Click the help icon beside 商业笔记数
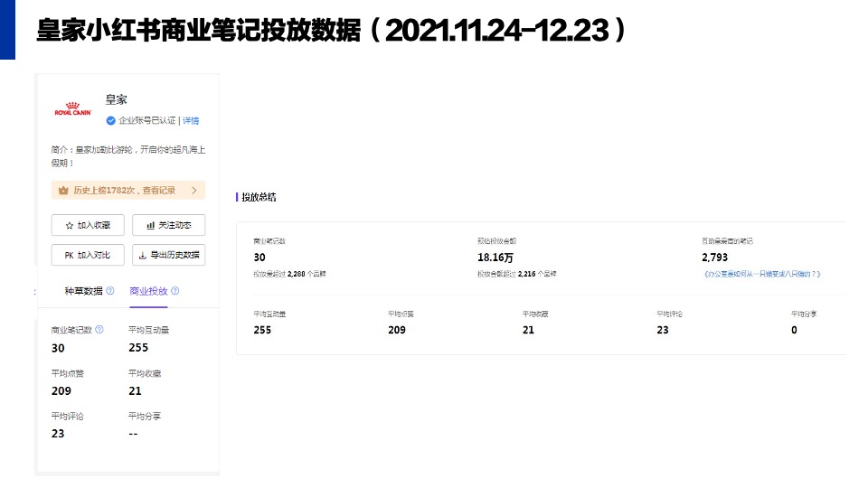 click(x=99, y=330)
